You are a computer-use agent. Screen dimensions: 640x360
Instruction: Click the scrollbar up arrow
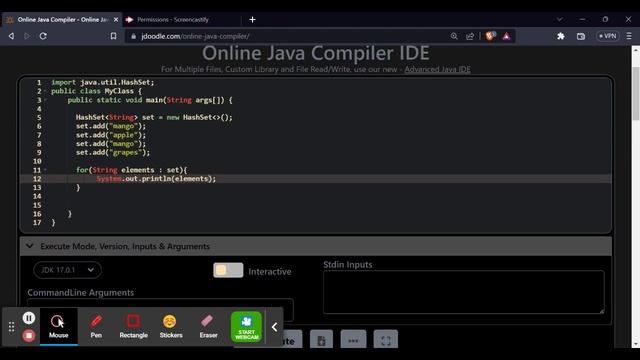click(636, 50)
